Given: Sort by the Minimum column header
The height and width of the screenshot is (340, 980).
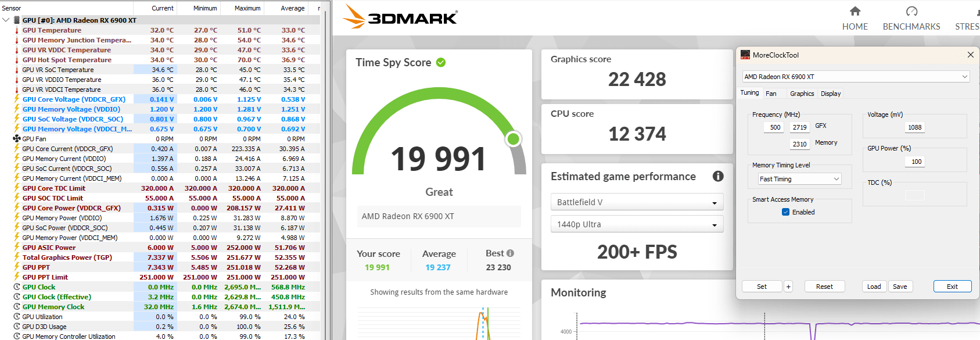Looking at the screenshot, I should click(199, 8).
